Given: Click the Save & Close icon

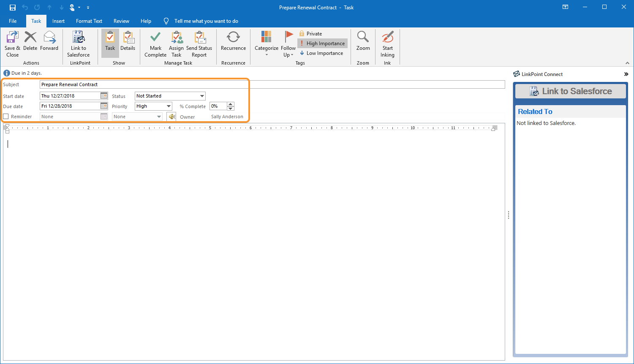Looking at the screenshot, I should coord(12,43).
